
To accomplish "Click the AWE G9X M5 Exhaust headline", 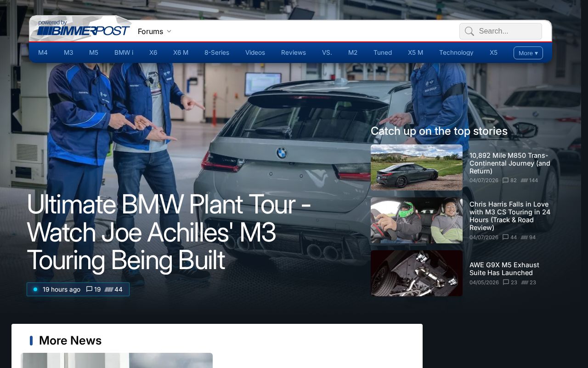I will coord(504,269).
